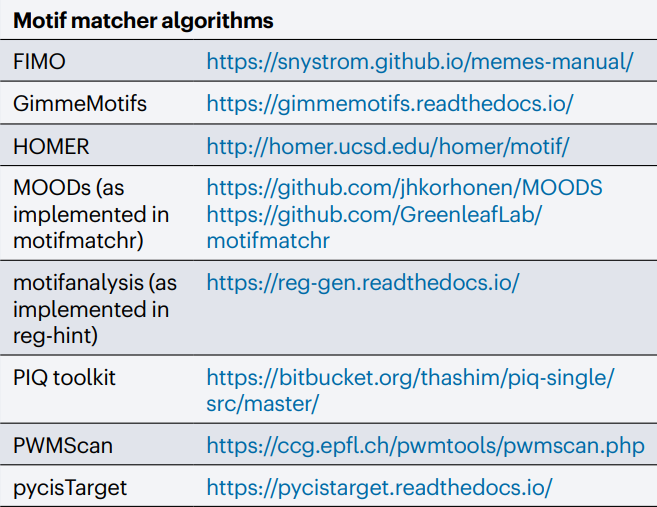Click the pycisTarget tool name

(x=70, y=488)
